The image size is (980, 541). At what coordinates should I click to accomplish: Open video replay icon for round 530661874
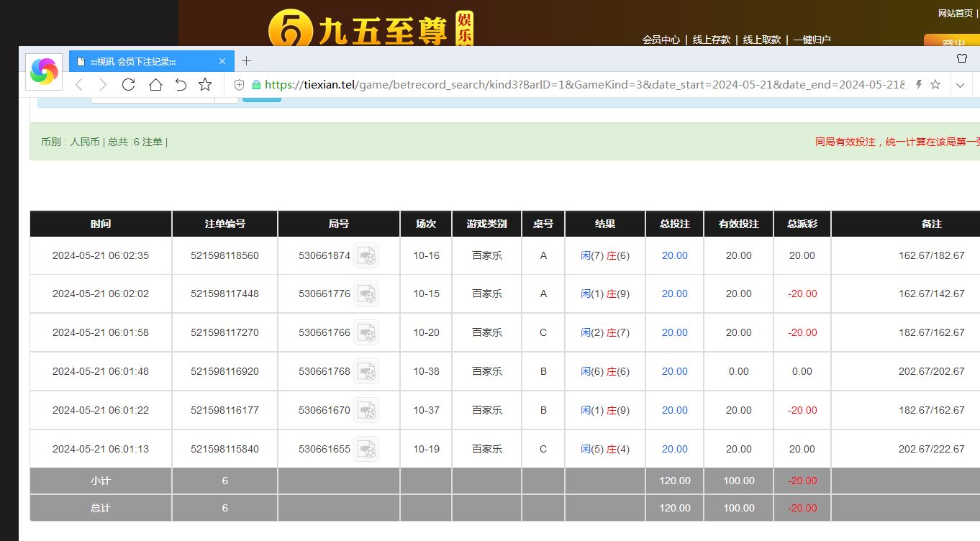point(366,255)
